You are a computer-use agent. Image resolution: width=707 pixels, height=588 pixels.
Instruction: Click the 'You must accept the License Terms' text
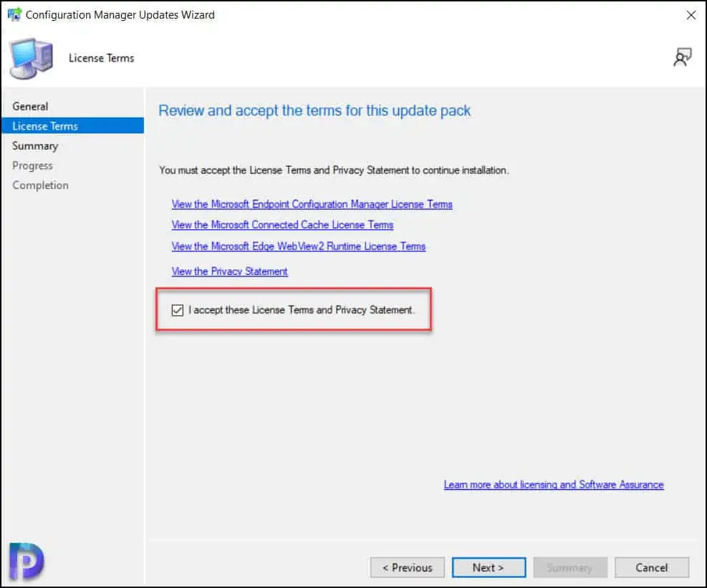pos(334,170)
